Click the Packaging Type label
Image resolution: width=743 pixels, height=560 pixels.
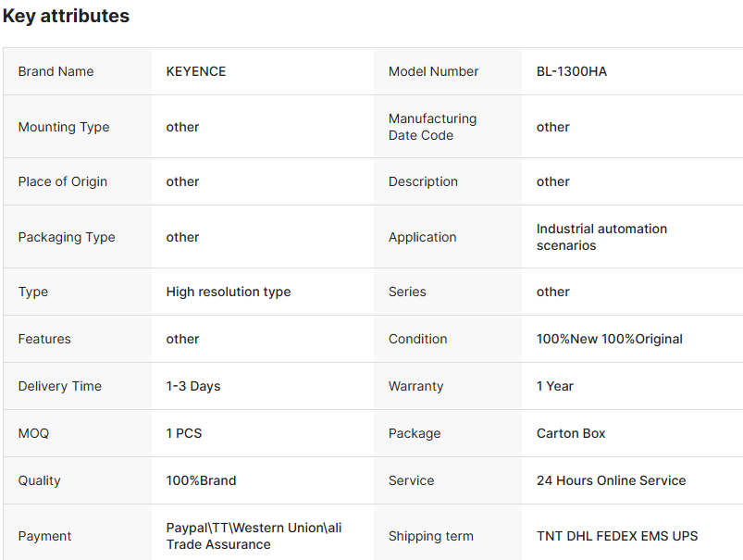click(x=67, y=237)
